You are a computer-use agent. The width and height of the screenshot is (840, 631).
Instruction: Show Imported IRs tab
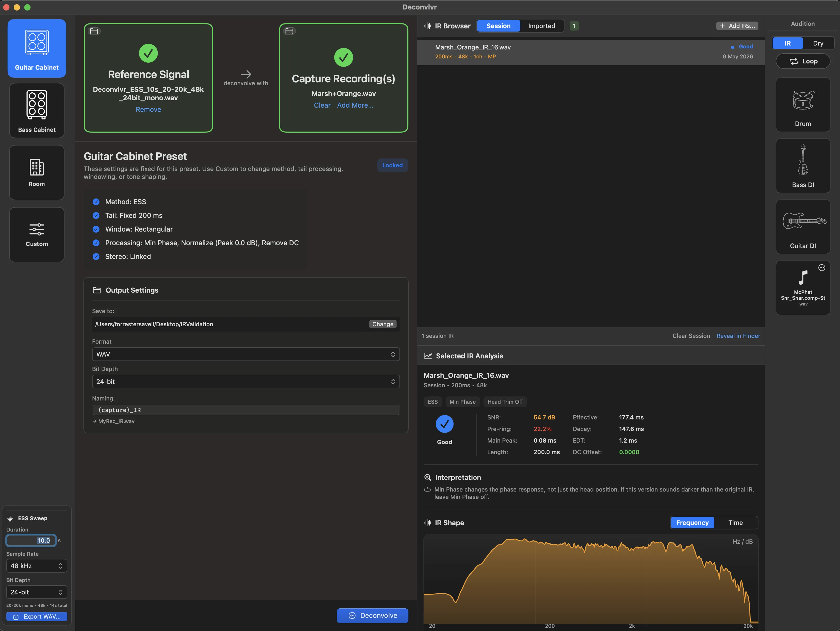point(542,26)
